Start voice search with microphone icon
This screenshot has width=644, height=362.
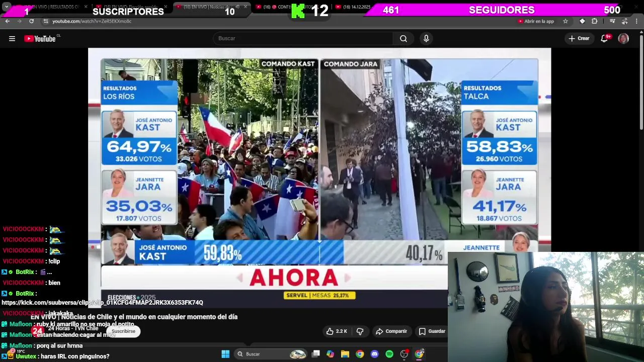point(426,39)
